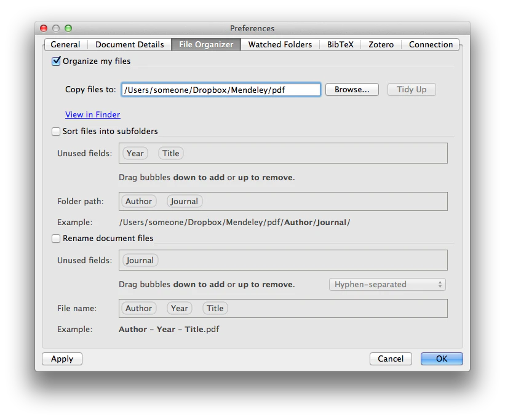
Task: Click the Tidy Up button
Action: coord(412,90)
